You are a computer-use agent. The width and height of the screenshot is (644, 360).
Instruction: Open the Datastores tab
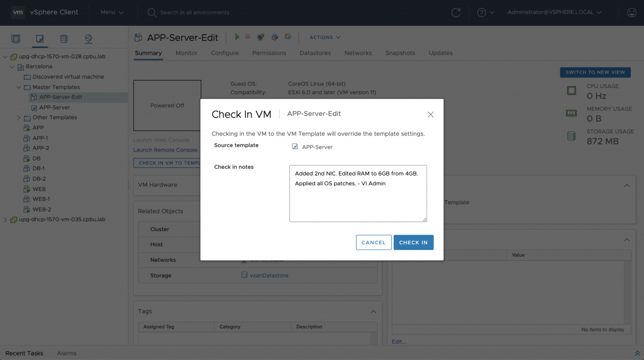(315, 53)
